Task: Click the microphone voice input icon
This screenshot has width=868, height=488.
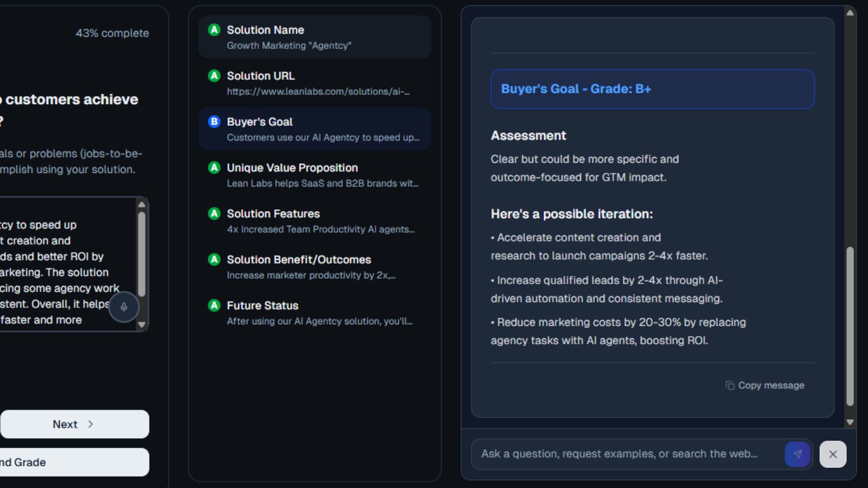Action: pyautogui.click(x=124, y=307)
